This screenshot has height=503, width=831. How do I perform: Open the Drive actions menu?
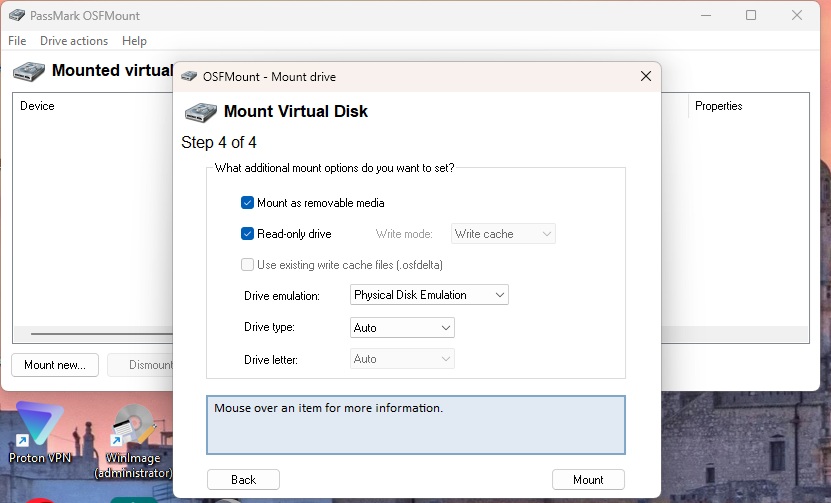click(x=74, y=41)
